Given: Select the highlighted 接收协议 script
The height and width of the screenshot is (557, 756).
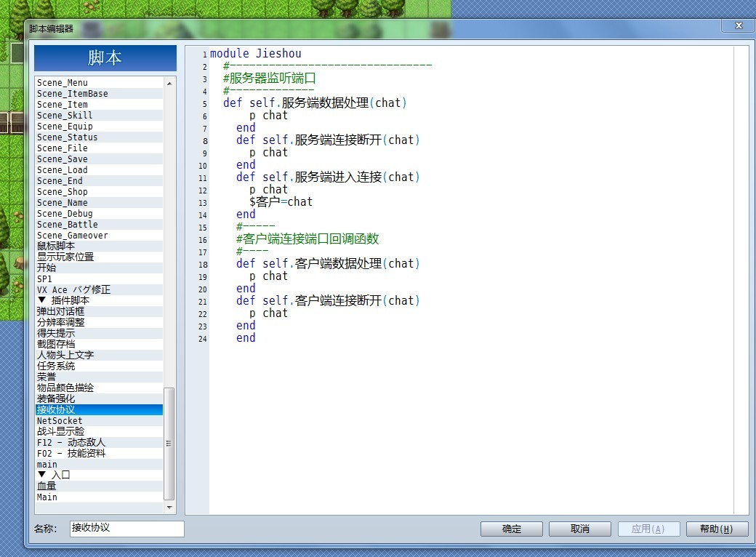Looking at the screenshot, I should (x=100, y=410).
